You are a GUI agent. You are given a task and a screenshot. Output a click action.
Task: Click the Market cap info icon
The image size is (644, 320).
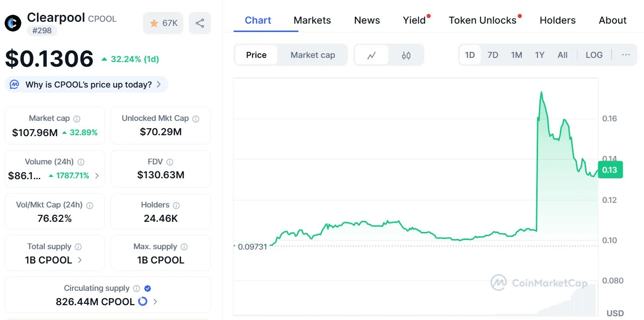tap(77, 119)
